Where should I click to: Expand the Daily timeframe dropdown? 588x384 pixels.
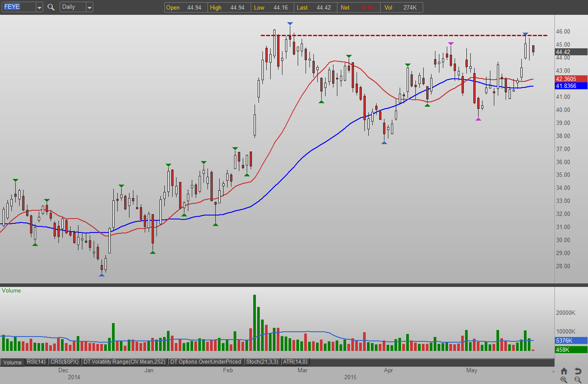pos(89,7)
